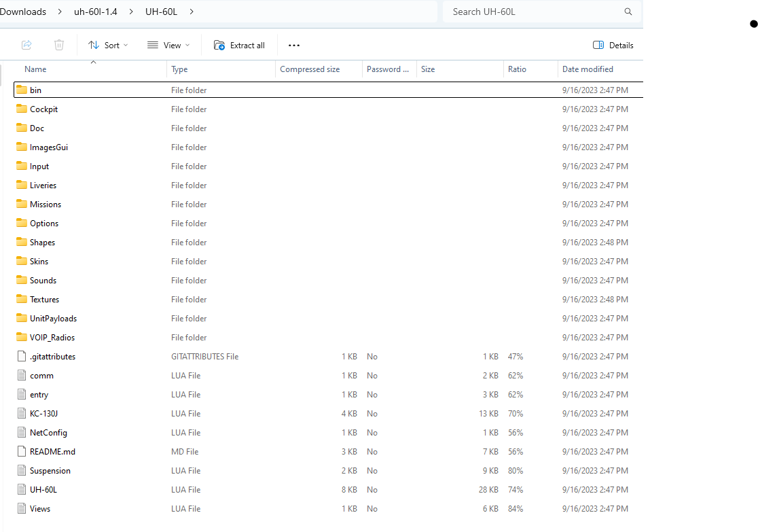758x532 pixels.
Task: Expand chevron after Downloads breadcrumb
Action: click(x=60, y=12)
